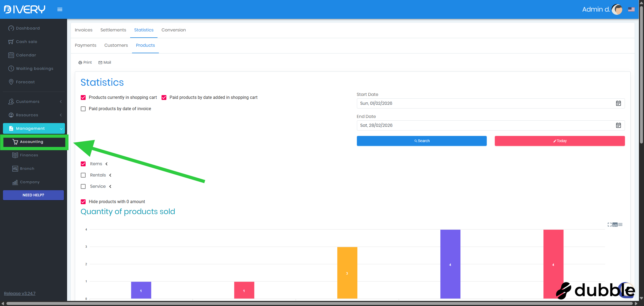The height and width of the screenshot is (306, 644).
Task: Switch to the Payments sub-tab
Action: pyautogui.click(x=85, y=45)
